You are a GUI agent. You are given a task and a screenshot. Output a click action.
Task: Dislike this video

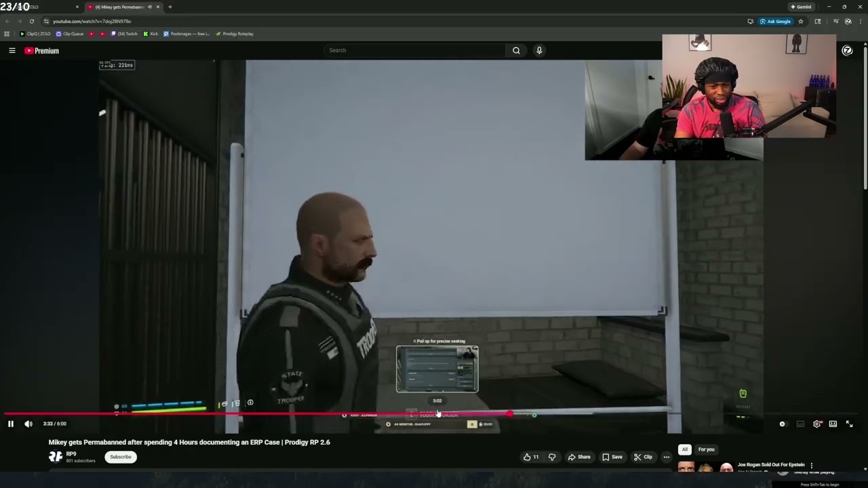[x=552, y=457]
